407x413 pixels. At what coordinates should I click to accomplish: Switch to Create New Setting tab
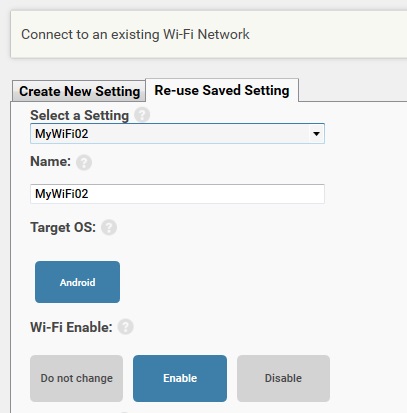pos(79,91)
